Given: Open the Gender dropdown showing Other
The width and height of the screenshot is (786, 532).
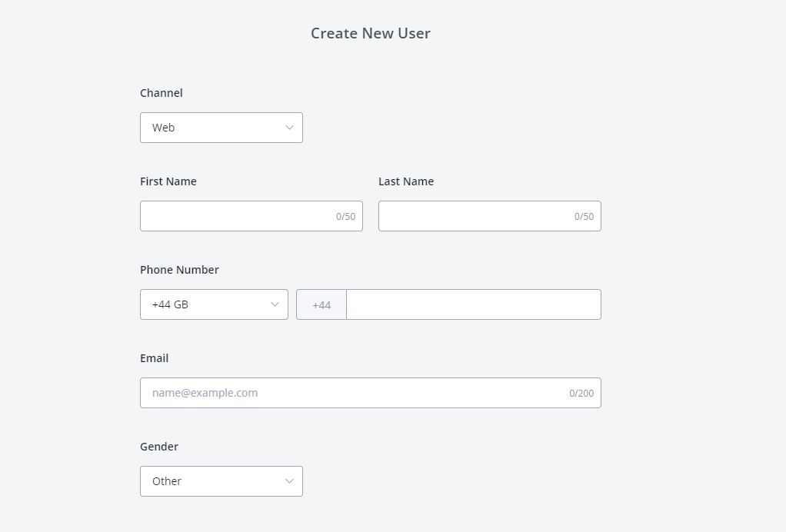Looking at the screenshot, I should point(221,481).
